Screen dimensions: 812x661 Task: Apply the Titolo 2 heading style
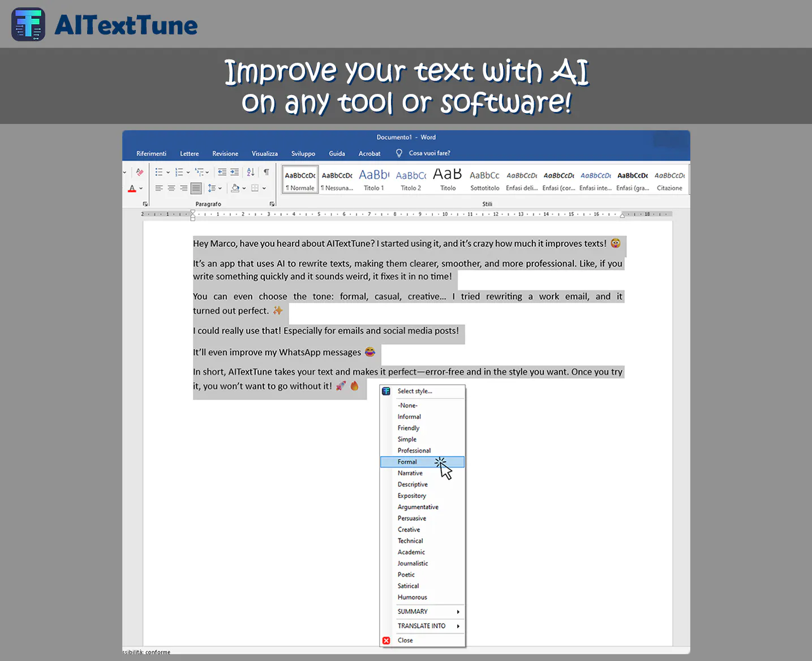pos(411,179)
